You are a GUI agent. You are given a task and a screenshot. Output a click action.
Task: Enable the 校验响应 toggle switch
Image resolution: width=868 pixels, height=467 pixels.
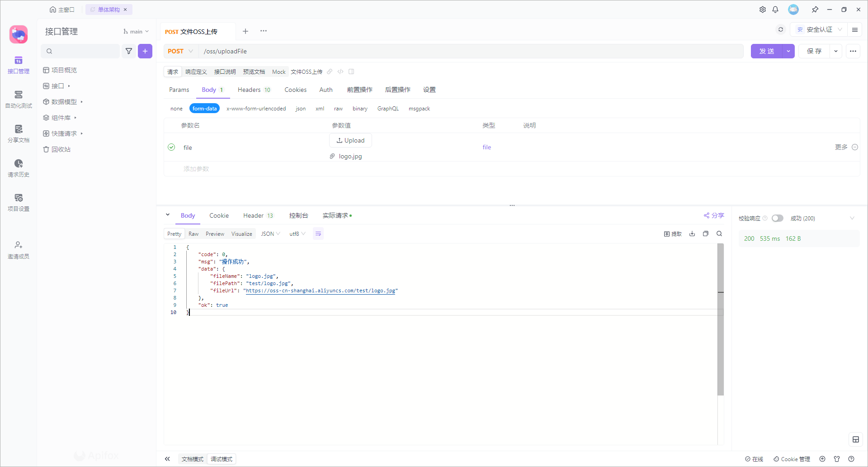[777, 219]
